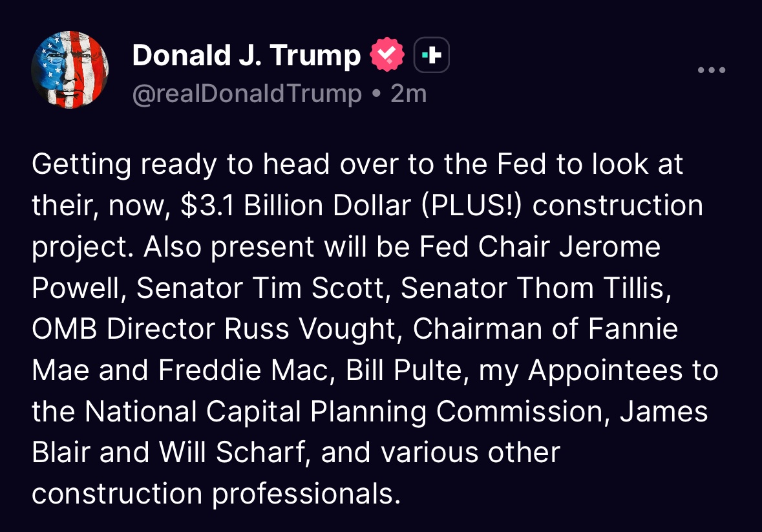Open the Donald J. Trump display name
The width and height of the screenshot is (762, 532).
point(246,56)
